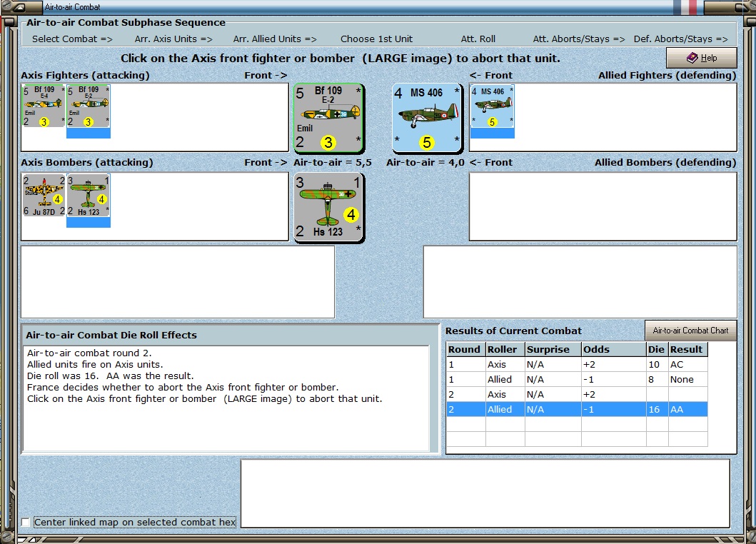Click the large Hs 123 front bomber counter
Image resolution: width=756 pixels, height=544 pixels.
328,207
